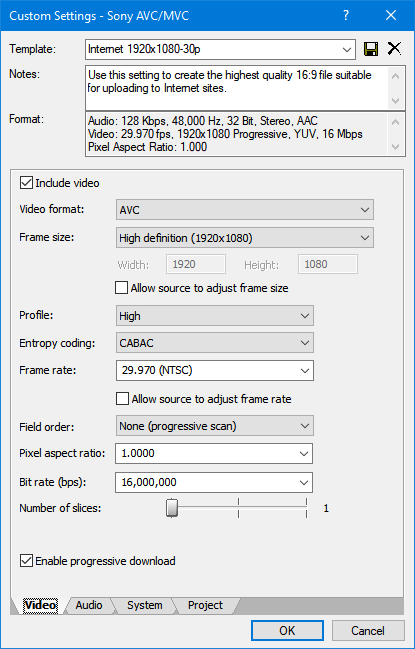Screen dimensions: 415x649
Task: Click the OK button
Action: [287, 630]
